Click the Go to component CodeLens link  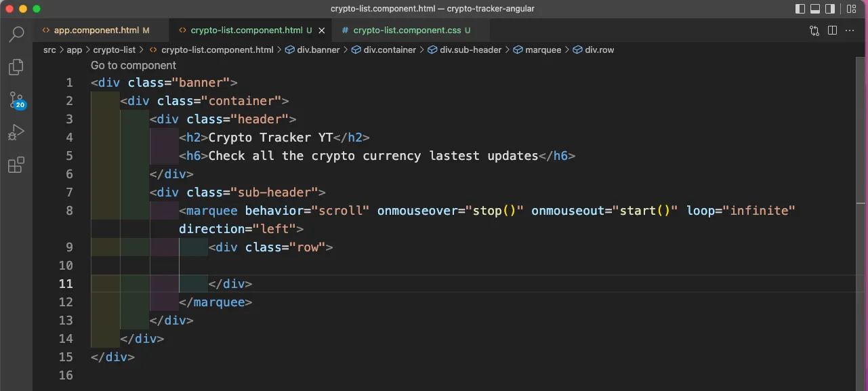[133, 65]
